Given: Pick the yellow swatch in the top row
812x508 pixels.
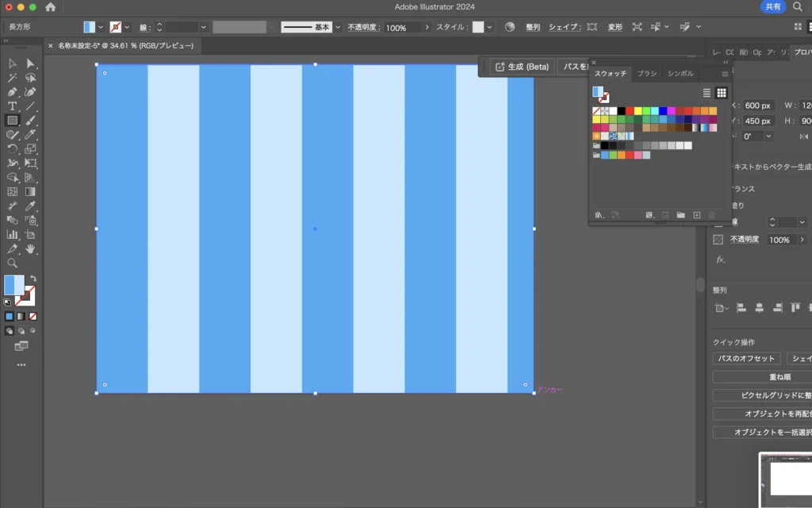Looking at the screenshot, I should 638,111.
